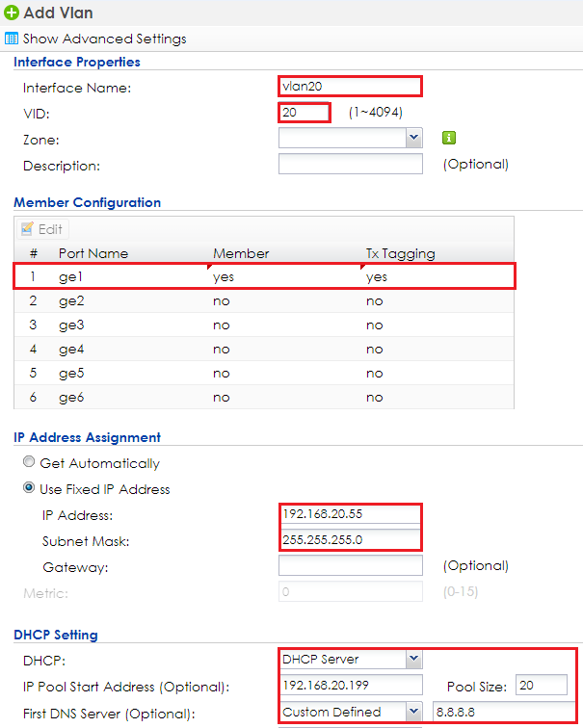Click the Pool Size field
The height and width of the screenshot is (728, 583).
pyautogui.click(x=542, y=685)
